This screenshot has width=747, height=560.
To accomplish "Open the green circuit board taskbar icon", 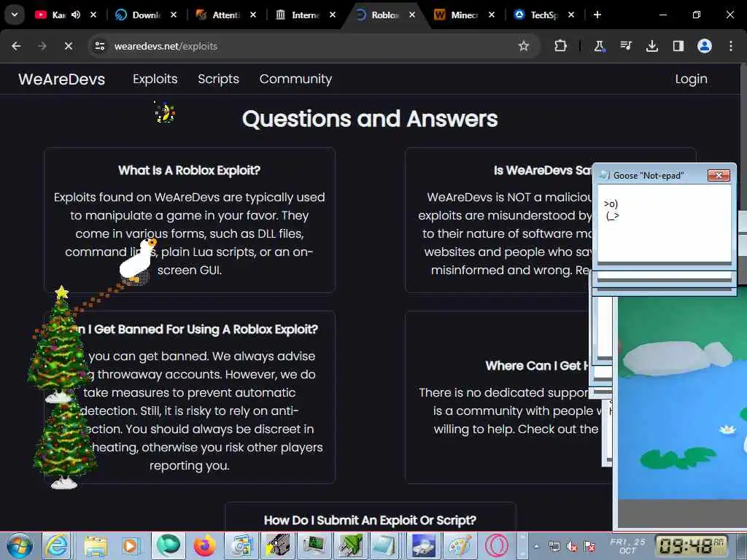I will [314, 545].
